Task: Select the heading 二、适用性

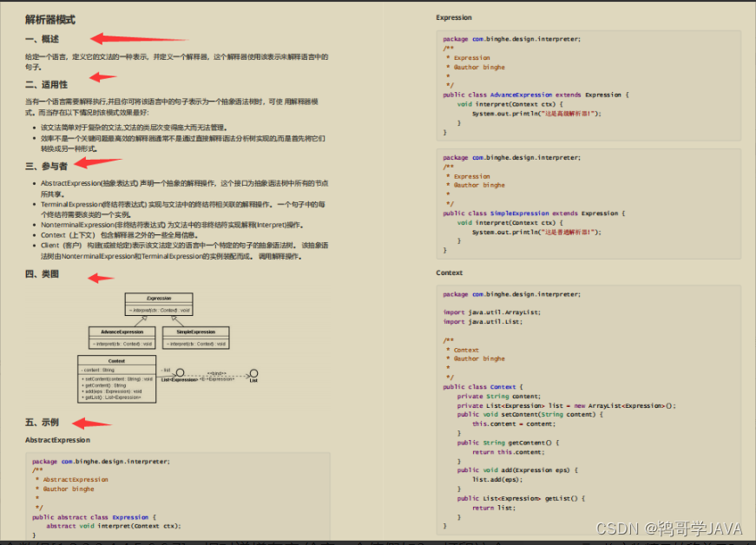Action: click(x=46, y=84)
